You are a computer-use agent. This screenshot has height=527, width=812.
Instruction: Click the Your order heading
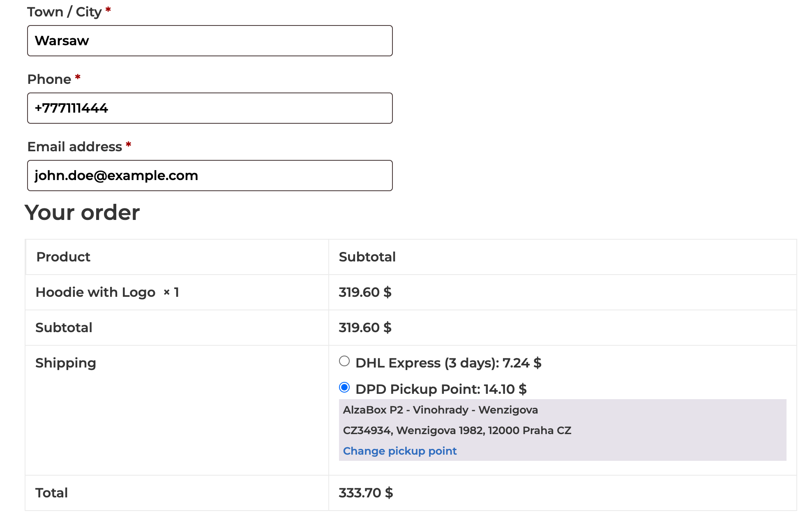(x=82, y=213)
